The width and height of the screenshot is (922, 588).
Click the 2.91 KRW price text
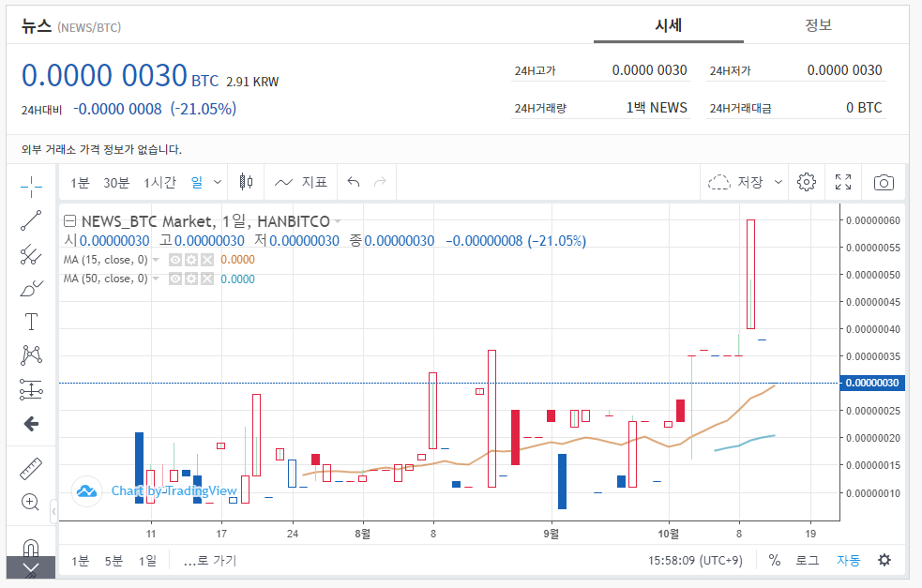[252, 82]
